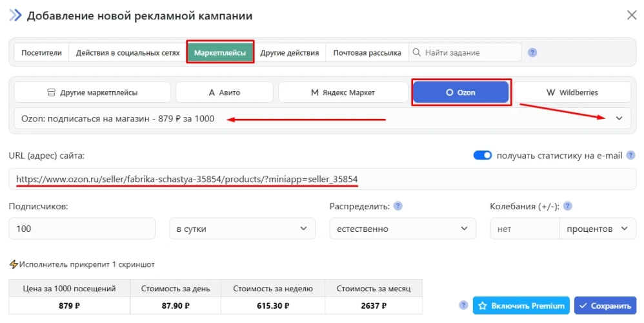Open Действия в социальных сетях tab

coord(128,53)
